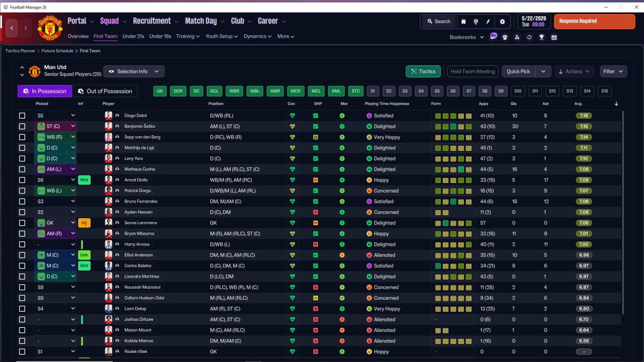644x362 pixels.
Task: Select the S10 substitute slot
Action: (518, 91)
